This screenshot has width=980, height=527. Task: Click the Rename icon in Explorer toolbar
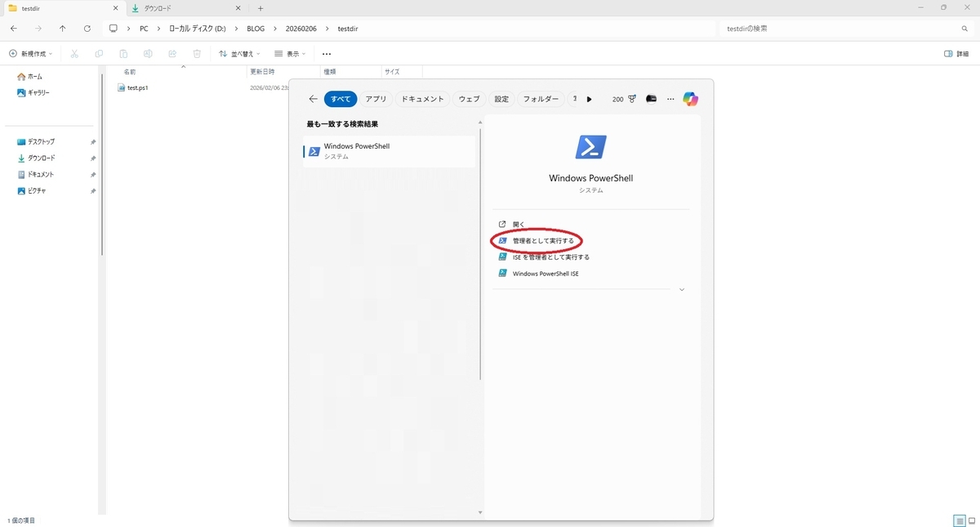148,54
